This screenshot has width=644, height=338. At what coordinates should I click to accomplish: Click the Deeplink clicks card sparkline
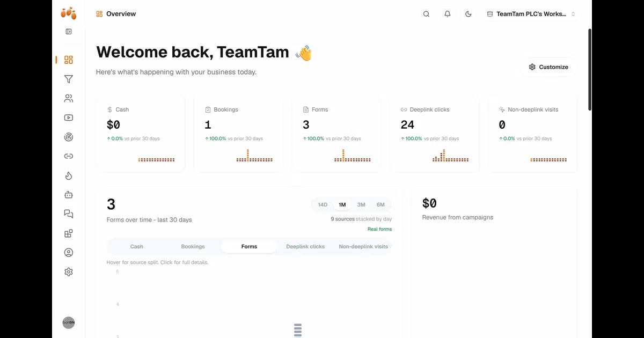[x=450, y=156]
